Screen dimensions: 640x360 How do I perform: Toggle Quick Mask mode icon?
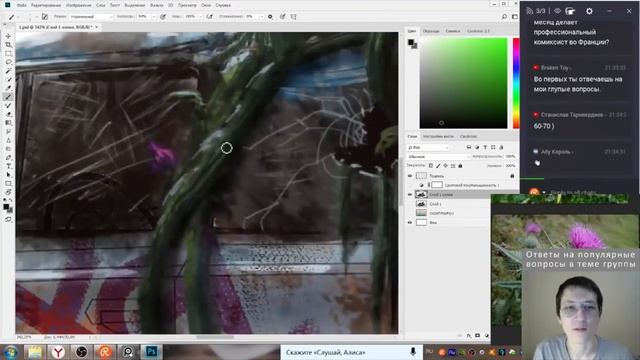9,219
